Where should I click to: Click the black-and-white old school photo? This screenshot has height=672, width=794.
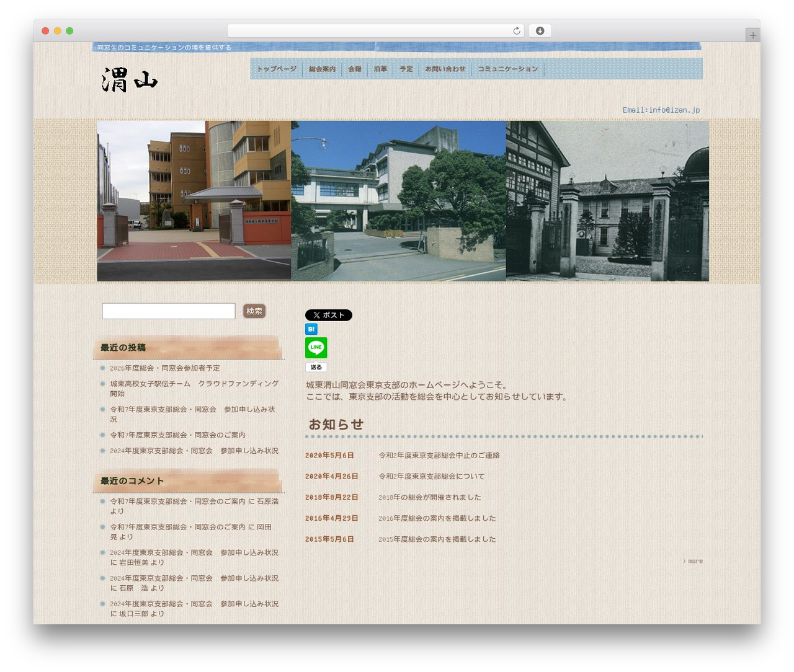click(607, 201)
